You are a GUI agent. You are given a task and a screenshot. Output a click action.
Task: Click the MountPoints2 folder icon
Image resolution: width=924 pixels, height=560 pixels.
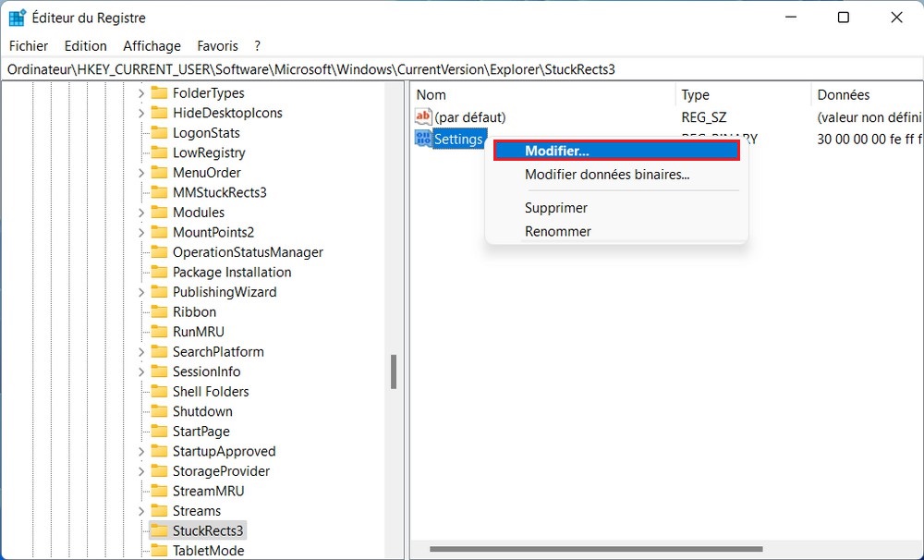(159, 232)
